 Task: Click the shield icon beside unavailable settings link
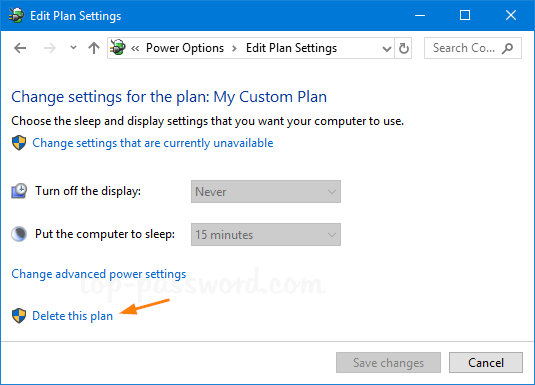19,143
